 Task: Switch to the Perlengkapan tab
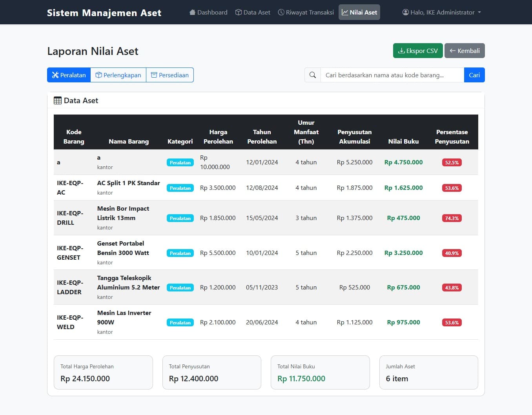(118, 75)
